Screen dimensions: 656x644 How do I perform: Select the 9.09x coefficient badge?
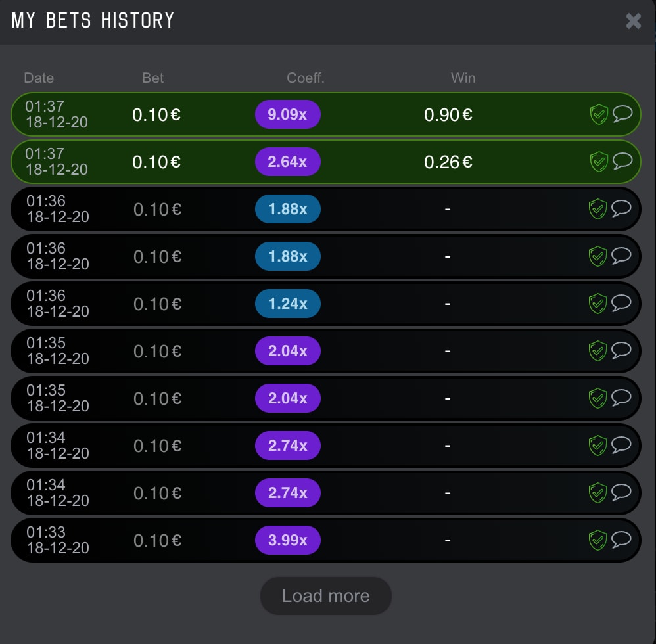click(x=288, y=114)
